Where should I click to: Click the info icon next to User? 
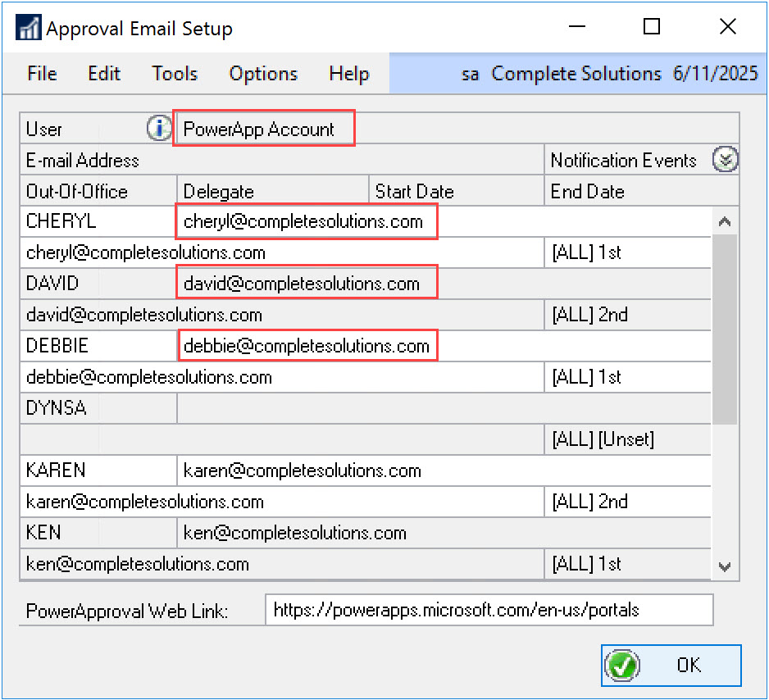pos(159,129)
